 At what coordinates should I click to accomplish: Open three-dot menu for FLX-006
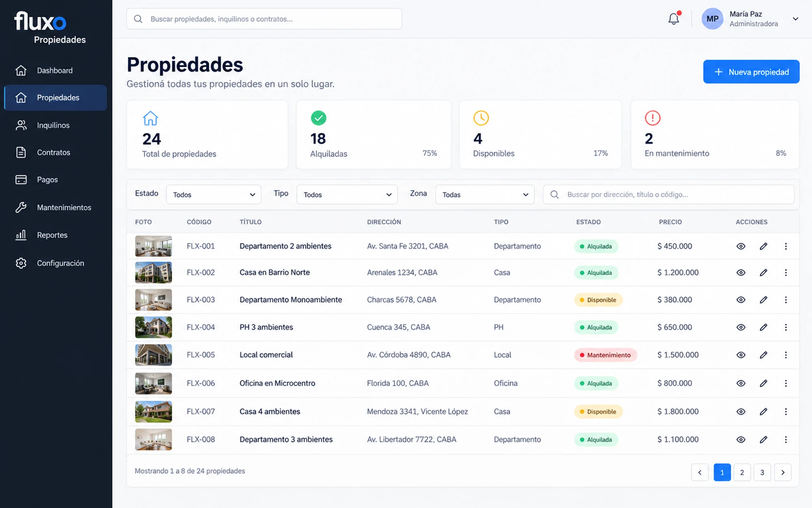click(x=786, y=383)
